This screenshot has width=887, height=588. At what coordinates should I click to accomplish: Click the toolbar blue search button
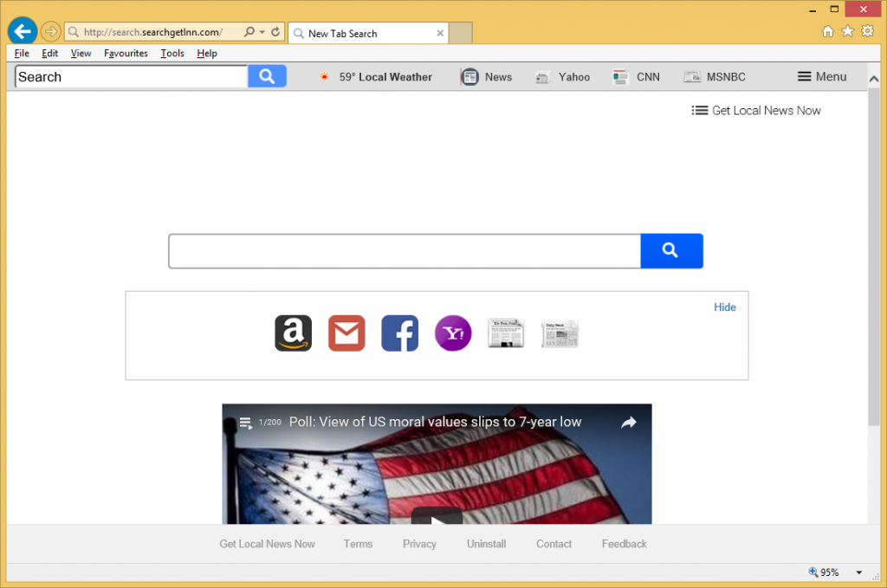(267, 76)
